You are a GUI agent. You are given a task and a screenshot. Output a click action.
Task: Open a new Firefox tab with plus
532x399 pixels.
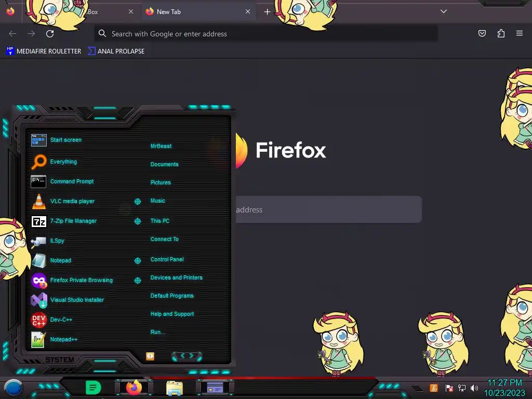tap(268, 12)
